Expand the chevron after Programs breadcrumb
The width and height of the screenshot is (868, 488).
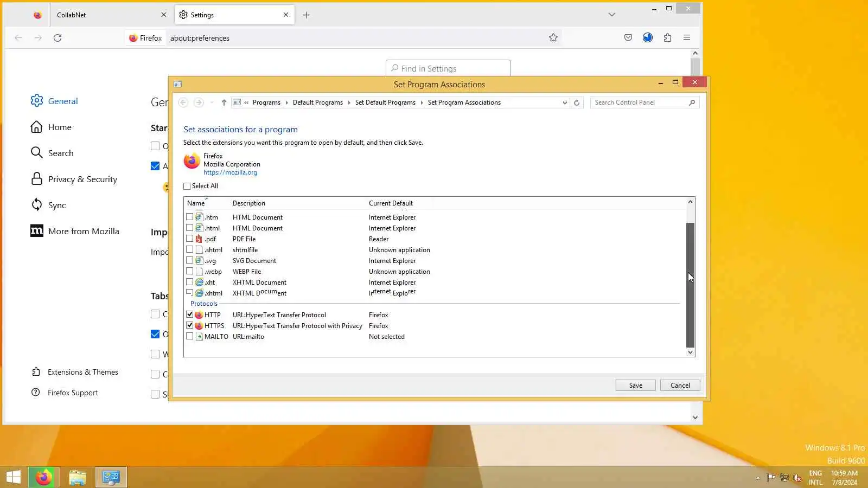pos(286,102)
